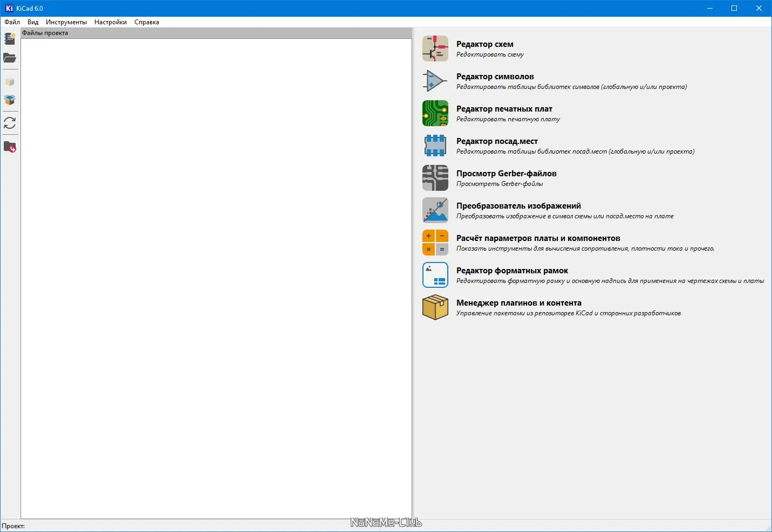Click the "Редактор форматных рамок" title
The width and height of the screenshot is (772, 532).
tap(513, 271)
